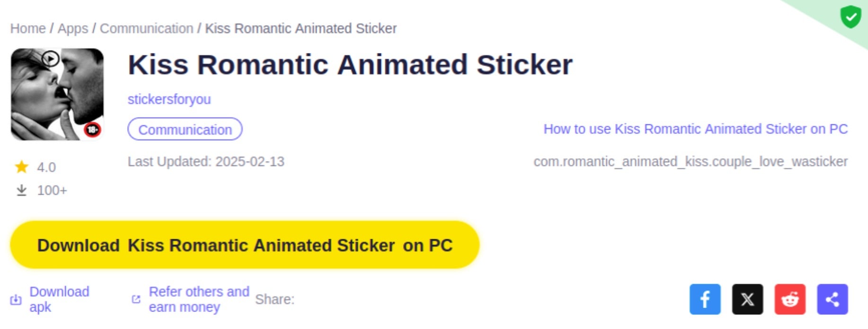Screen dimensions: 868x329
Task: Click the Download apk link
Action: [59, 299]
